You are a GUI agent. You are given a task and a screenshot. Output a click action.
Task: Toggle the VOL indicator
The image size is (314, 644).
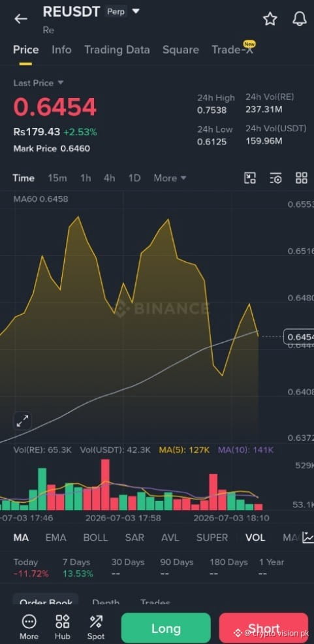click(255, 538)
